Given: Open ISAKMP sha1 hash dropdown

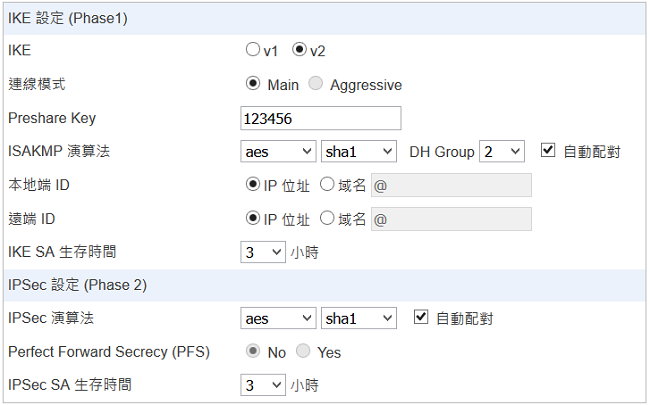Looking at the screenshot, I should 359,151.
